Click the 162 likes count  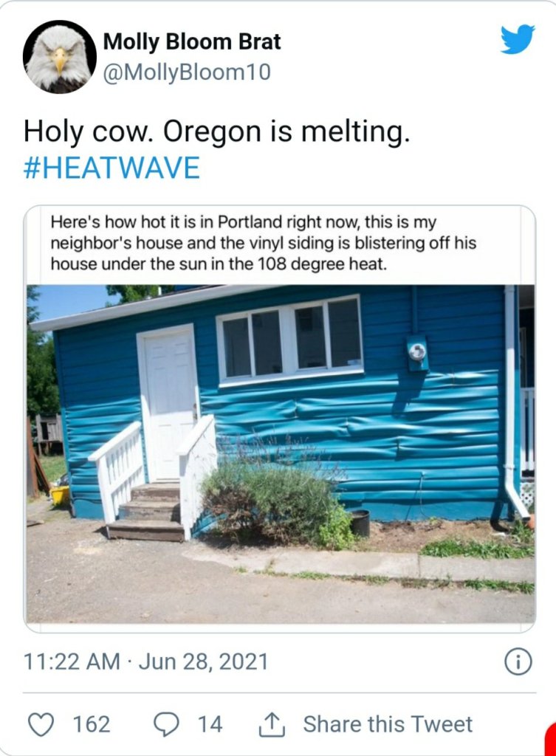92,724
